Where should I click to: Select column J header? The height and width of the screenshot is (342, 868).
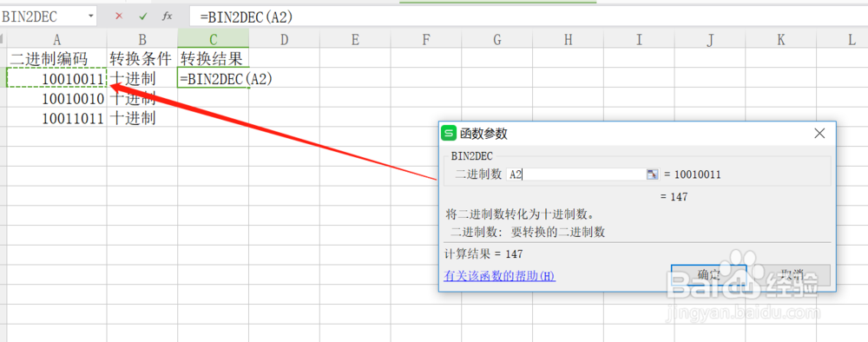(710, 39)
